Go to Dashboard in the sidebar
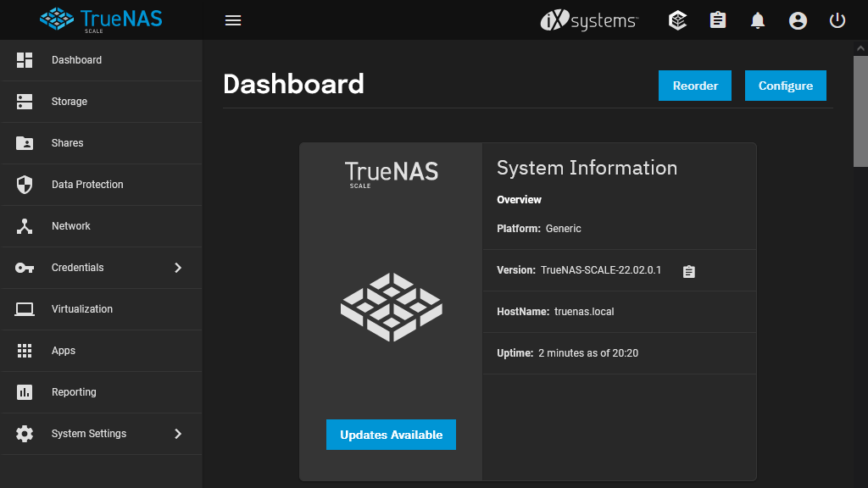Viewport: 868px width, 488px height. click(x=102, y=60)
